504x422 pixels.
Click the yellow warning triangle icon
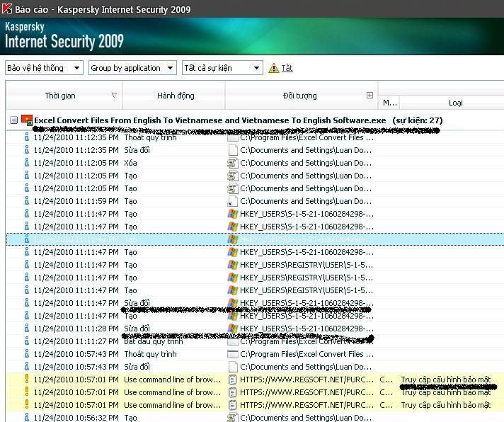click(x=273, y=68)
